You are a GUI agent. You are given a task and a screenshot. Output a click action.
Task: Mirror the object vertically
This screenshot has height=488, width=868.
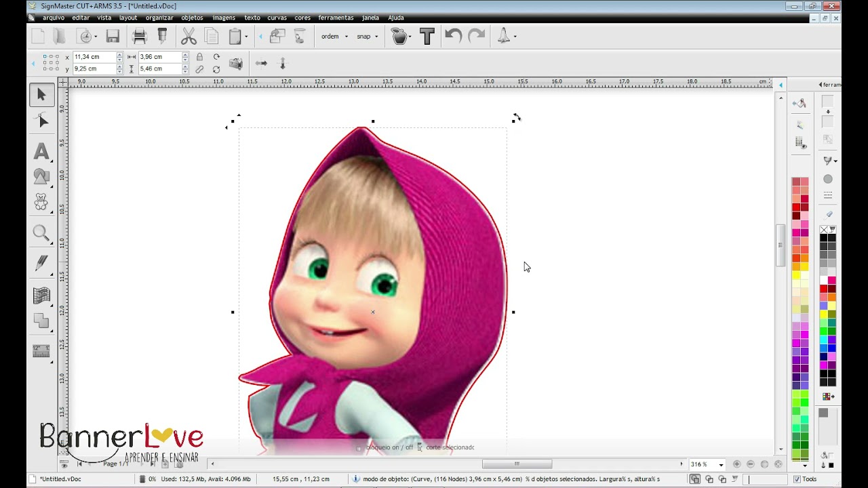coord(283,63)
